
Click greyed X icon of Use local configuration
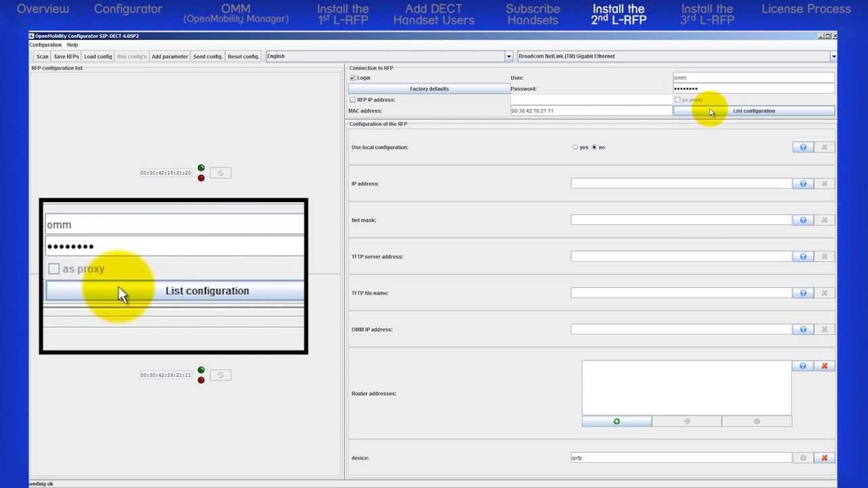pyautogui.click(x=825, y=147)
